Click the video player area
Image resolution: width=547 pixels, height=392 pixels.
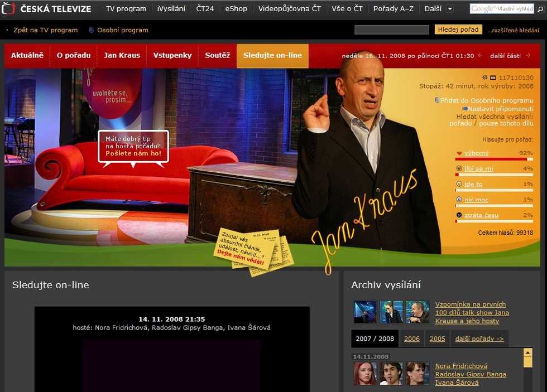[x=172, y=366]
